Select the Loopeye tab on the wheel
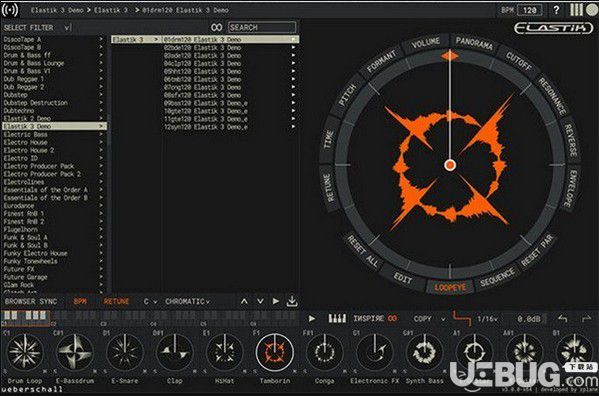The height and width of the screenshot is (396, 599). [x=450, y=287]
